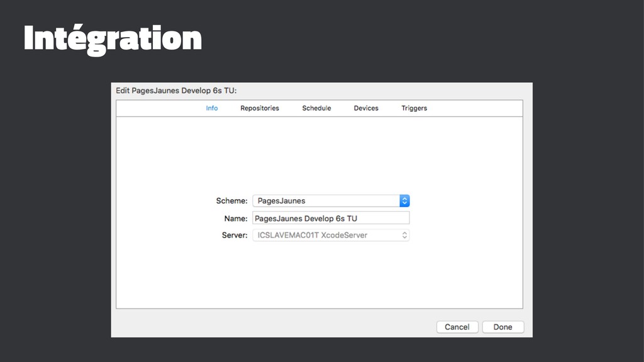The width and height of the screenshot is (644, 362).
Task: Open the Server dropdown ICSLAVEMAC01T XcodeServer
Action: pyautogui.click(x=331, y=235)
